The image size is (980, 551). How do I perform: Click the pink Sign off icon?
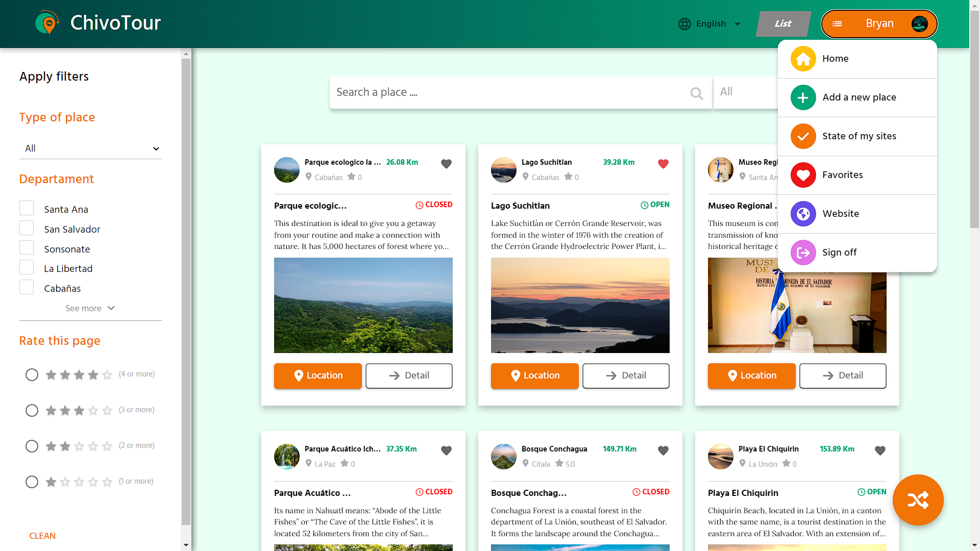point(803,253)
